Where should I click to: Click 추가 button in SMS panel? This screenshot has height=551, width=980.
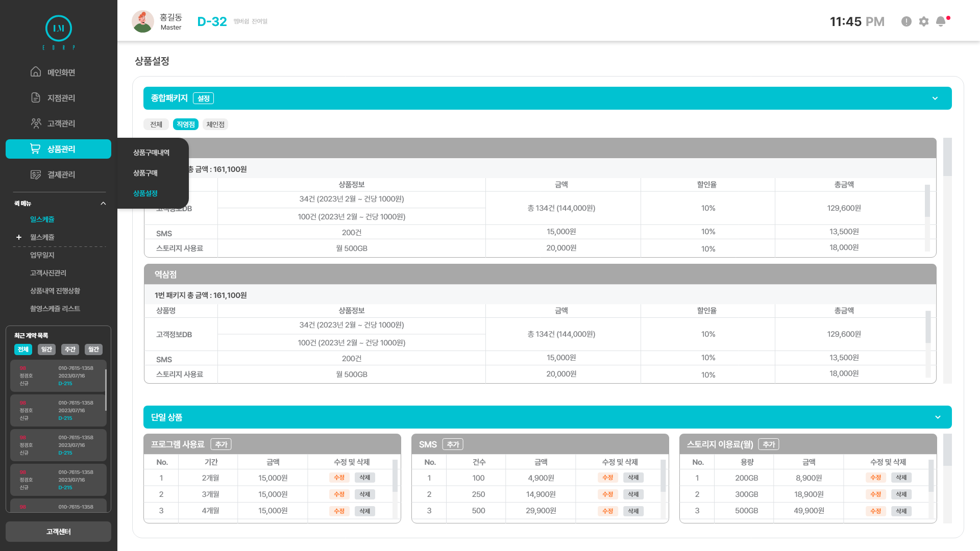pyautogui.click(x=453, y=444)
